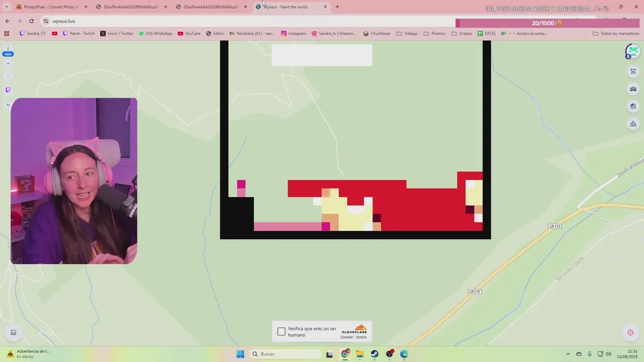Open the EXCEL bookmark

coord(487,34)
